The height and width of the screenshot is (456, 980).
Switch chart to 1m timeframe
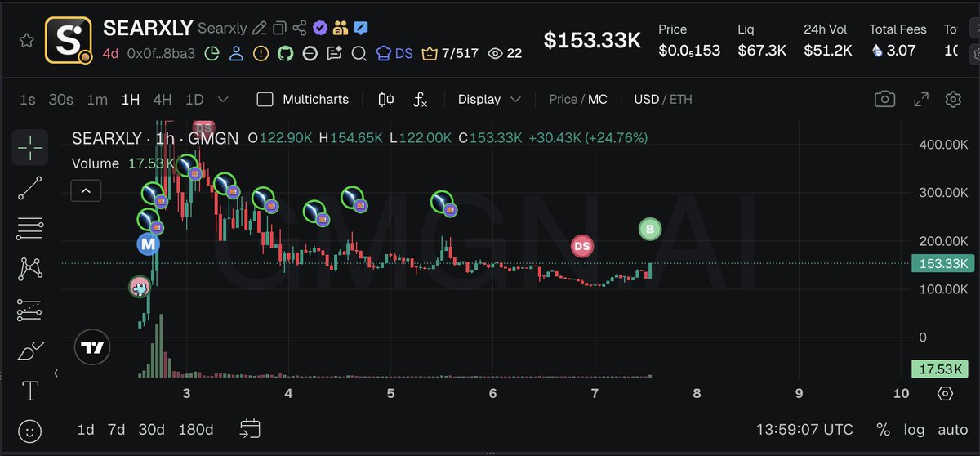click(x=97, y=100)
